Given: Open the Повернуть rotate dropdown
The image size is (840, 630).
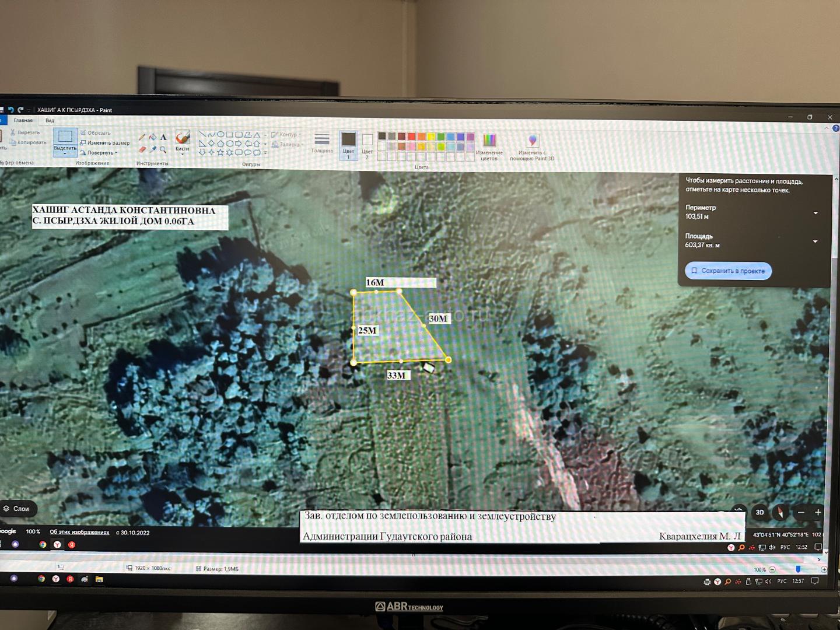Looking at the screenshot, I should pos(102,153).
